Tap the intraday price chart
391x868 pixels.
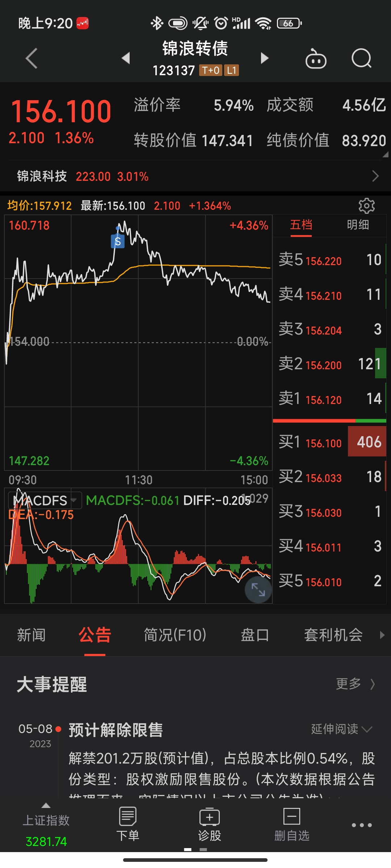[138, 343]
